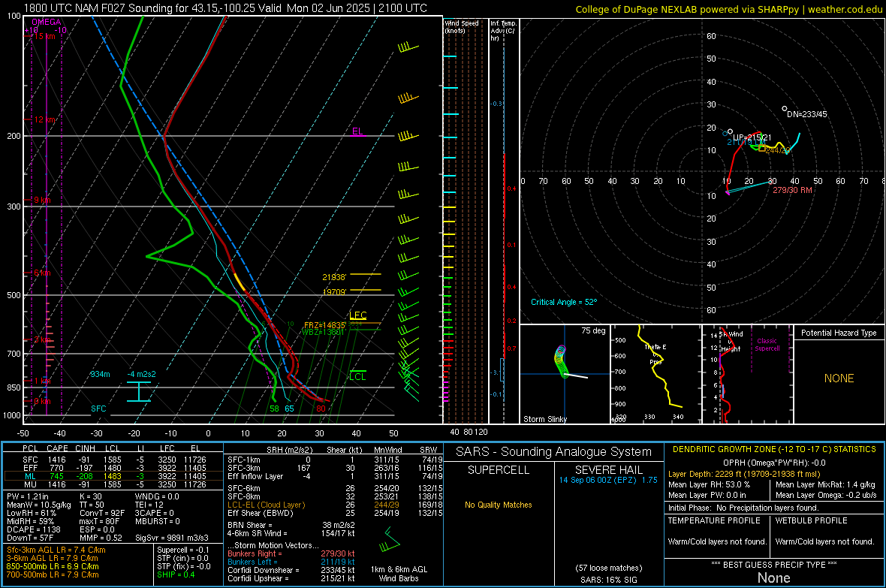Viewport: 886px width, 588px height.
Task: Click the Bunkers Right = 279/30 kt line
Action: [291, 553]
